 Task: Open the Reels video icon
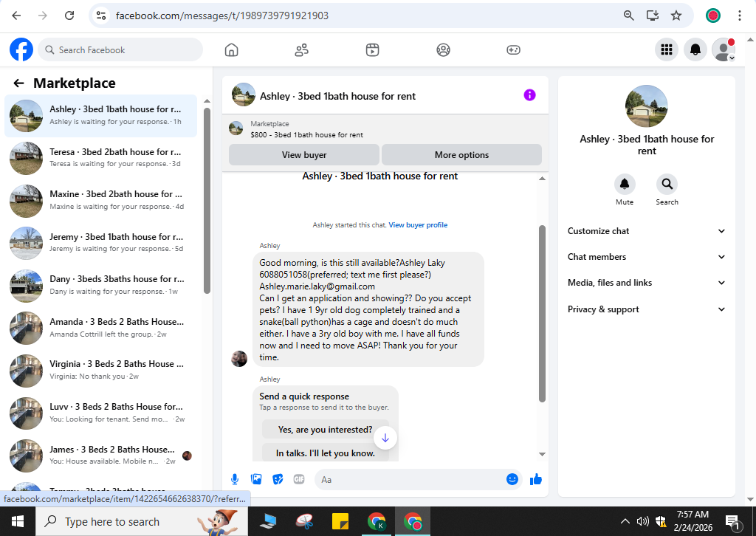pyautogui.click(x=372, y=49)
